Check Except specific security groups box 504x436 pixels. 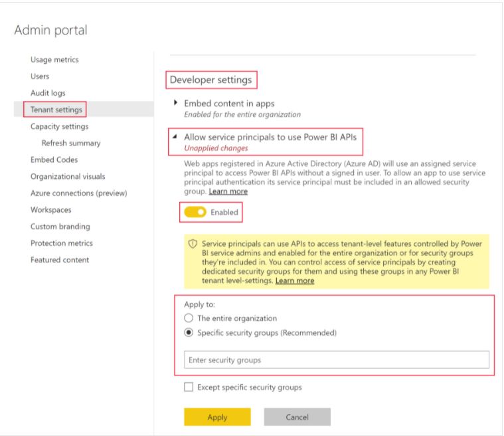pos(189,387)
